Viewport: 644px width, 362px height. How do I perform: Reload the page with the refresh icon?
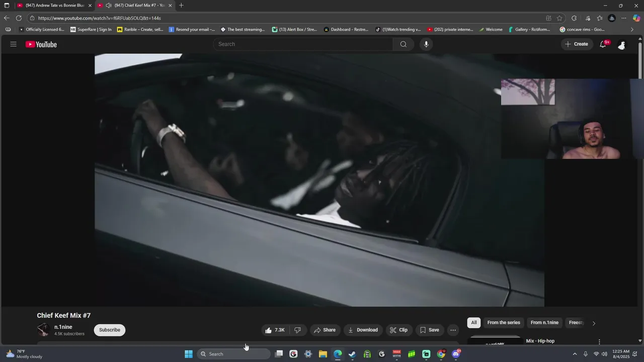click(19, 18)
